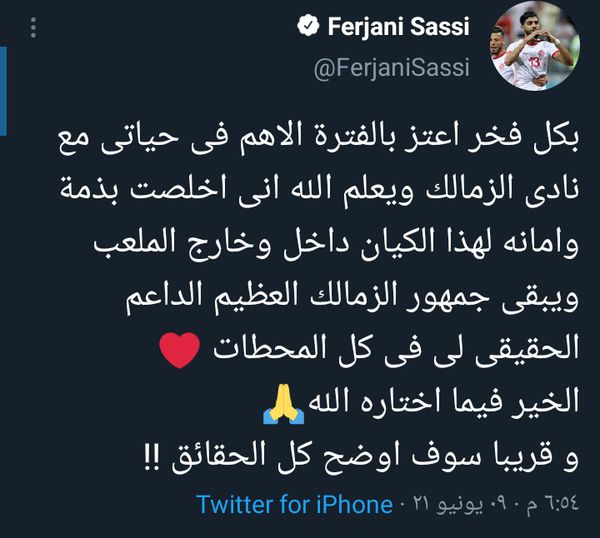The height and width of the screenshot is (538, 600).
Task: Click the tweet line starting ويبقى جمهور
Action: tap(352, 297)
